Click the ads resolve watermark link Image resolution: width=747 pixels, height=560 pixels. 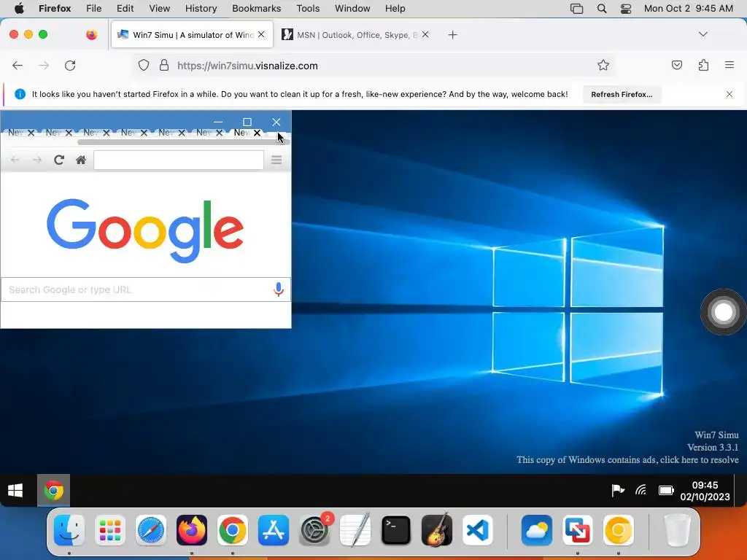tap(627, 459)
